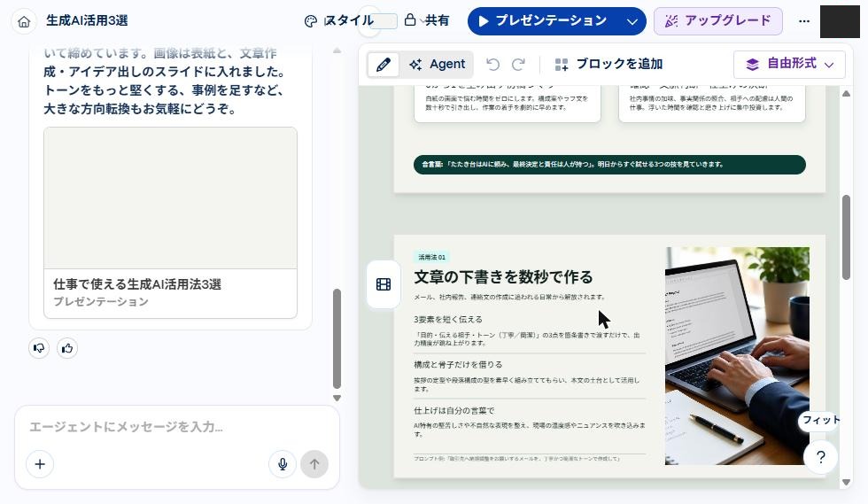Click the dark account avatar
Screen dimensions: 868x504
pyautogui.click(x=840, y=21)
